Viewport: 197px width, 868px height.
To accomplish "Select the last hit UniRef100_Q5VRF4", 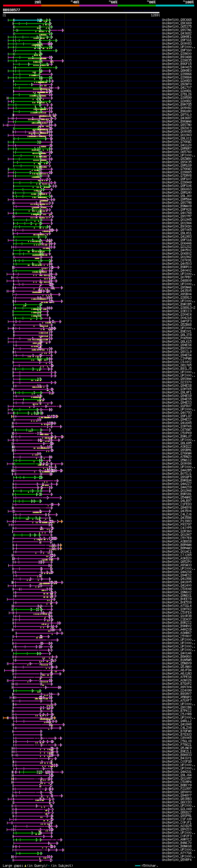I will click(x=177, y=860).
